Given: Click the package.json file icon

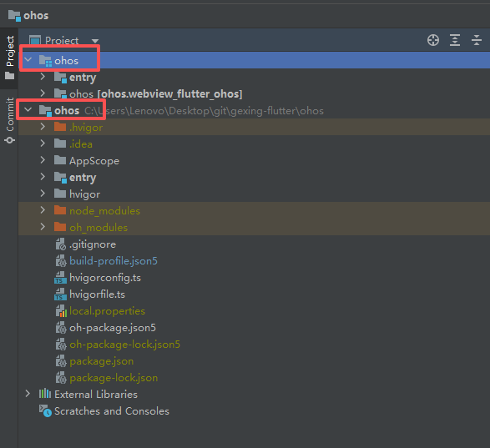Looking at the screenshot, I should pyautogui.click(x=61, y=361).
